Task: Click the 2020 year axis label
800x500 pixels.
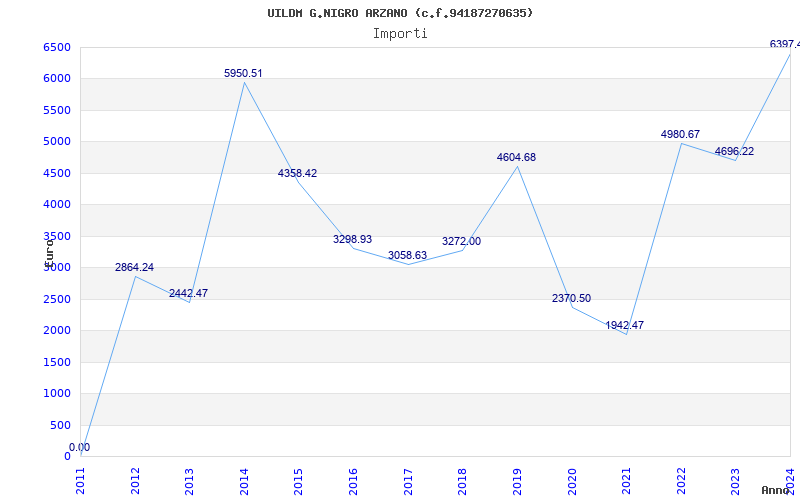Action: pyautogui.click(x=572, y=481)
